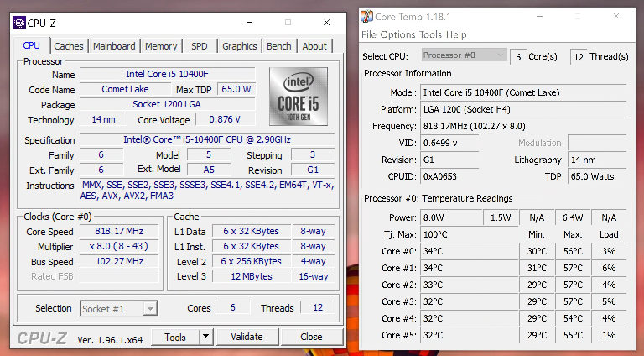
Task: Click the Core Voltage value '0.876 V'
Action: (x=225, y=119)
